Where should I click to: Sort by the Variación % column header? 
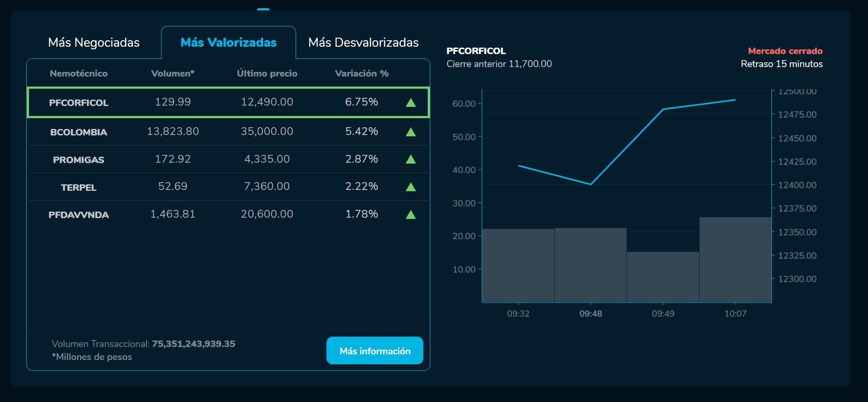(x=361, y=74)
